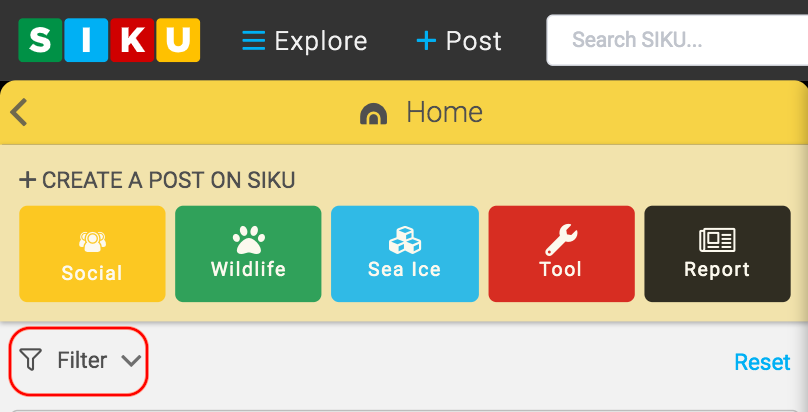The height and width of the screenshot is (412, 808).
Task: Create a Social post
Action: [x=92, y=254]
